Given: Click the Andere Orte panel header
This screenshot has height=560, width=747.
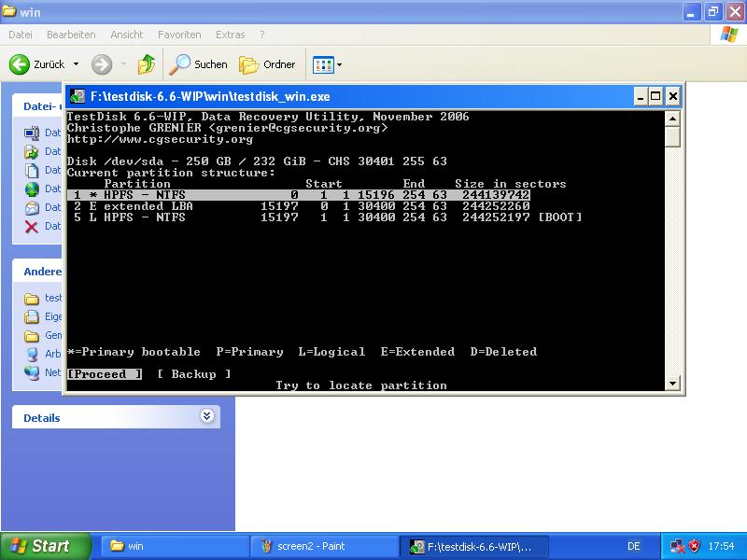Looking at the screenshot, I should [37, 272].
